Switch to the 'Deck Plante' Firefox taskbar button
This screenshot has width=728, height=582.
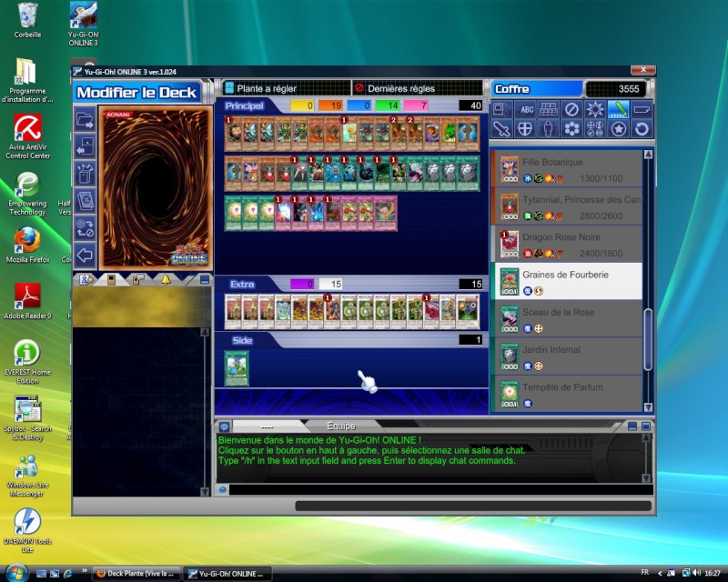(x=136, y=574)
